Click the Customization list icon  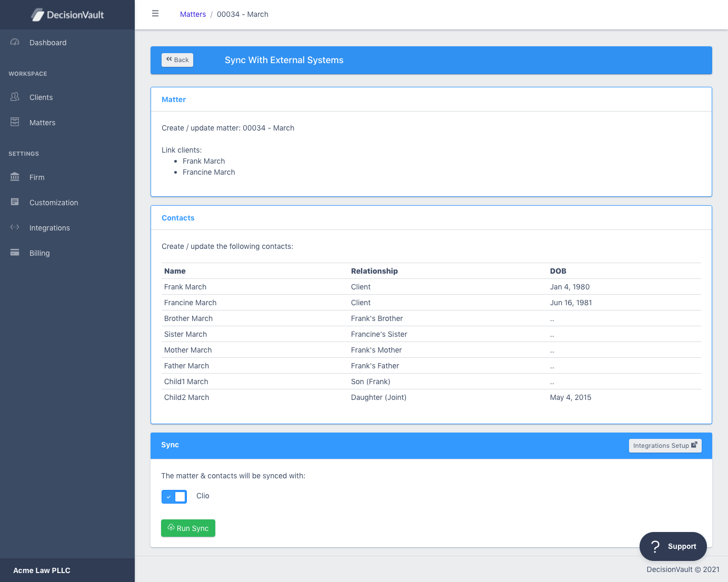(x=15, y=202)
